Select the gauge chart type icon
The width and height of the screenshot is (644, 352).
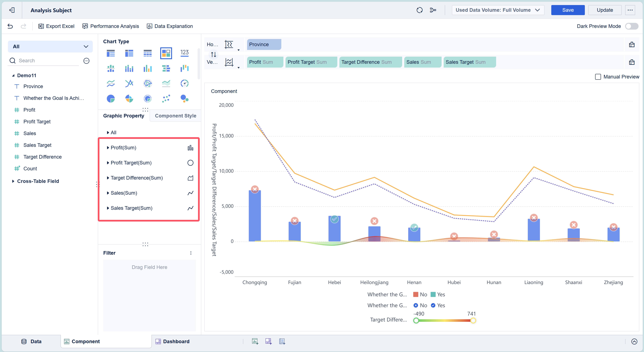(184, 83)
